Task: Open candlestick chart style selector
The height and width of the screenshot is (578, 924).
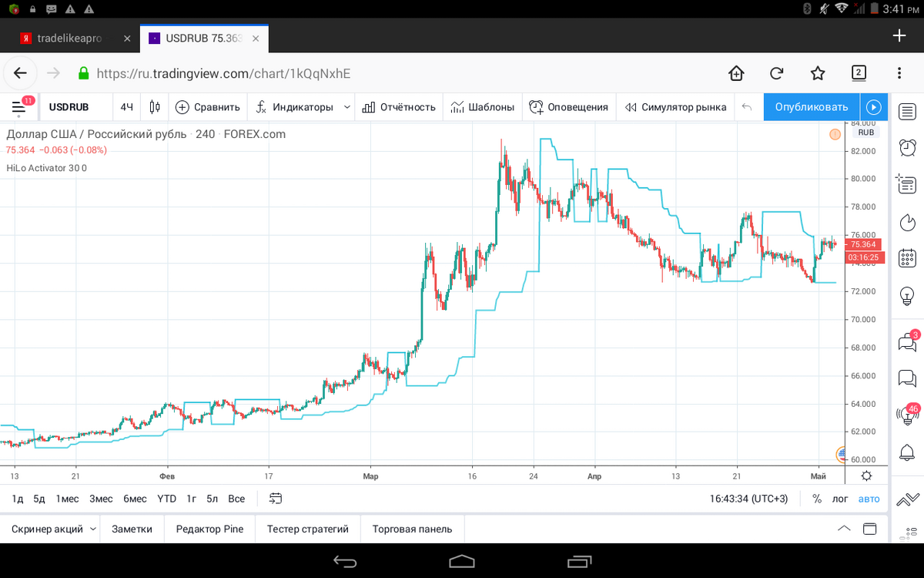Action: [156, 107]
